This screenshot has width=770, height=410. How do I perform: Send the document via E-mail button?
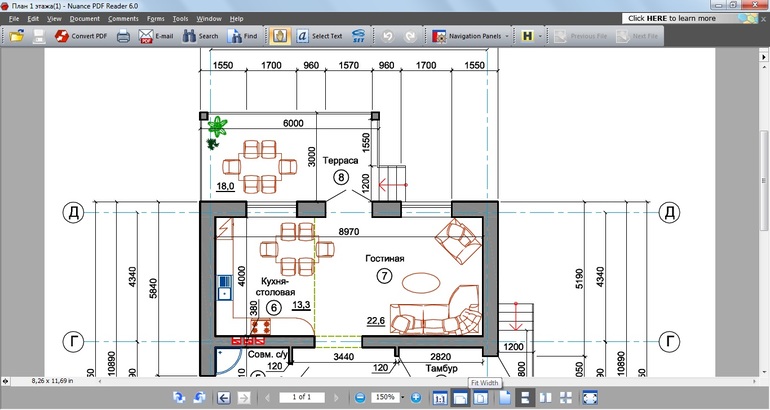click(156, 36)
